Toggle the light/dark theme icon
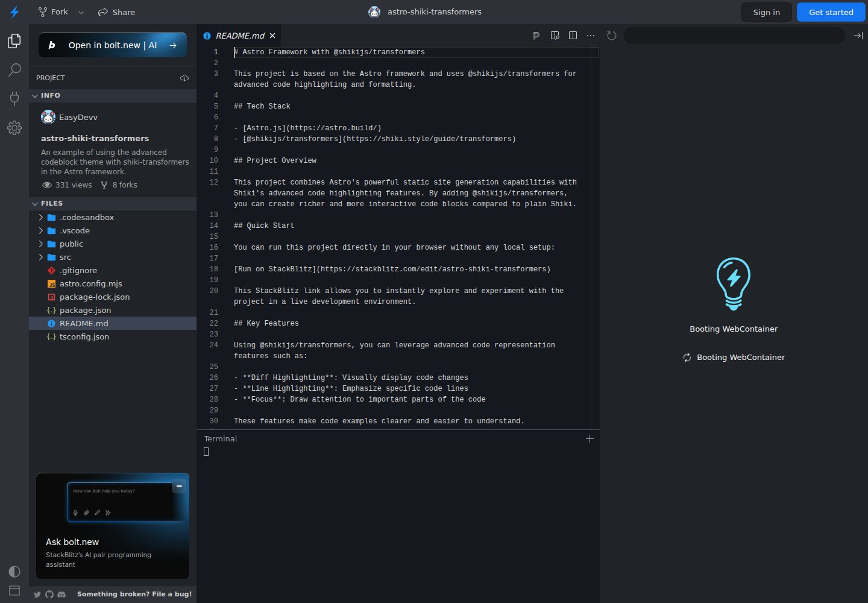868x603 pixels. [14, 572]
